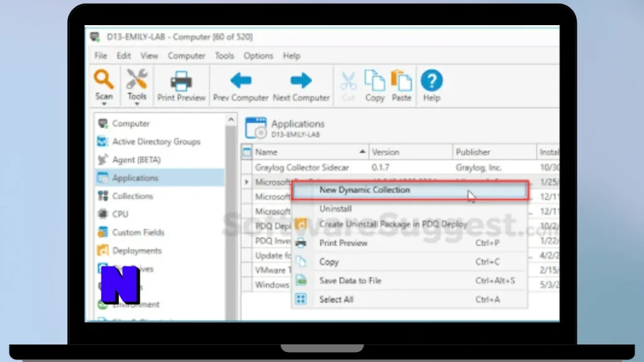Toggle the Name column sort arrow
Screen dimensions: 644x362
tap(362, 151)
